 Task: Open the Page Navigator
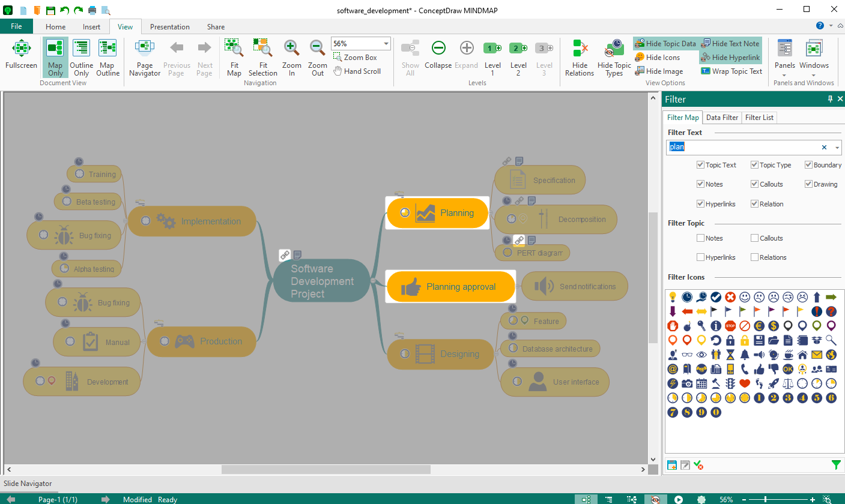[x=145, y=58]
